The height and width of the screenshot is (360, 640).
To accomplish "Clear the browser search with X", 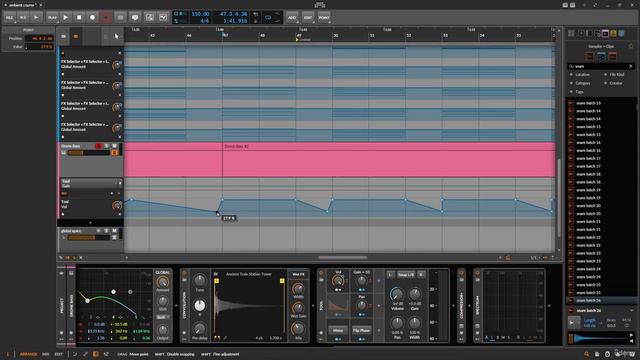I will (631, 66).
